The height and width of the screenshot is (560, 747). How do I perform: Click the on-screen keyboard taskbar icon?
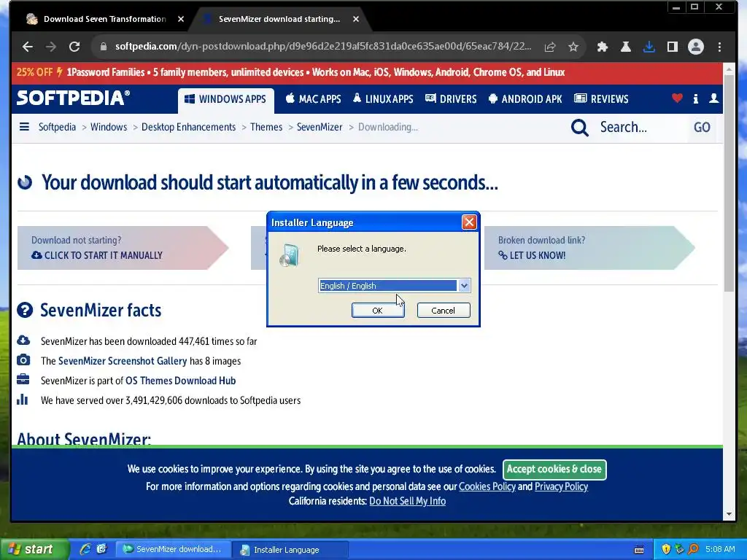(639, 550)
